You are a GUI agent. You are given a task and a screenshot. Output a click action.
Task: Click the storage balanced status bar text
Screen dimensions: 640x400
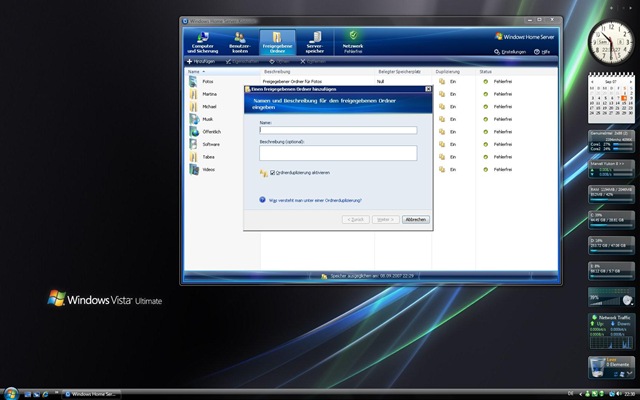372,276
